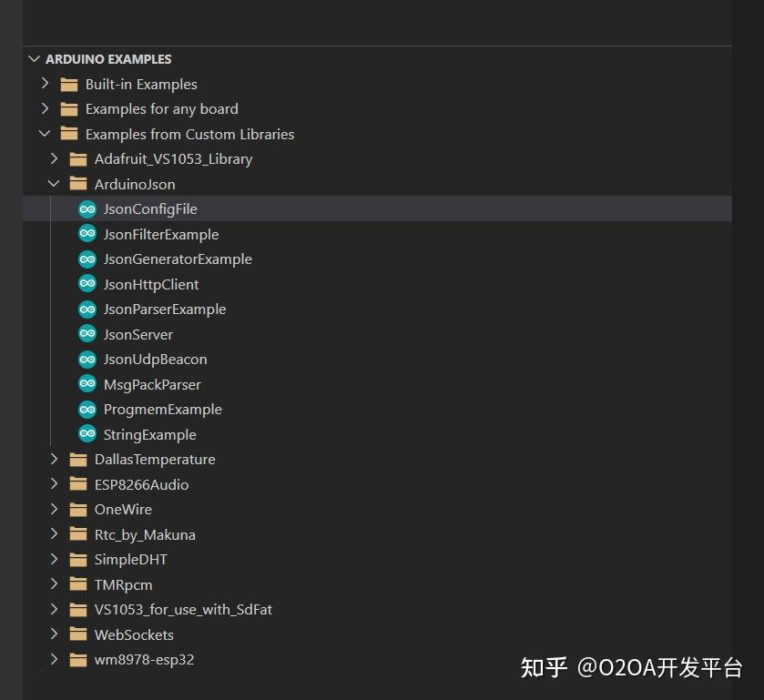Select the JsonParserExample entry
This screenshot has width=764, height=700.
click(x=165, y=309)
